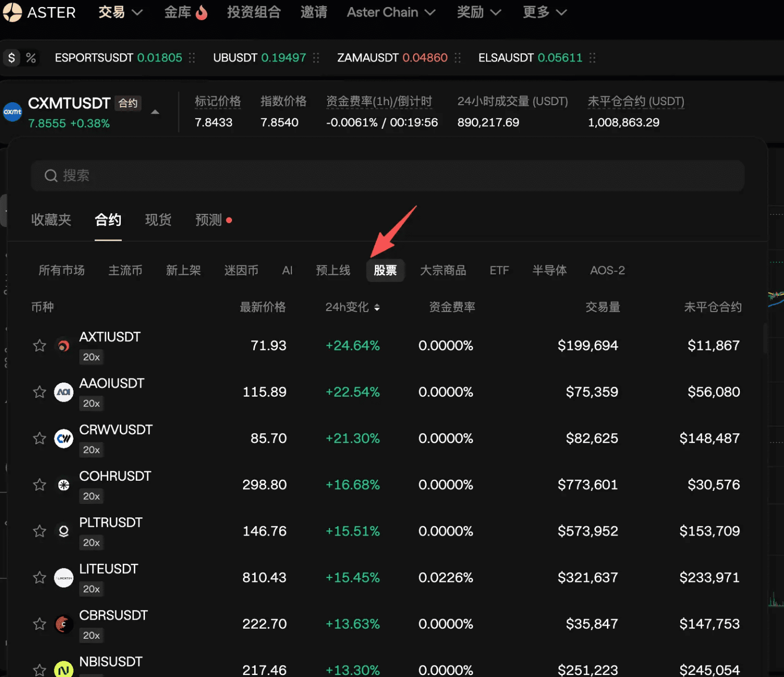This screenshot has width=784, height=677.
Task: Open the 金库 menu item
Action: [x=178, y=12]
